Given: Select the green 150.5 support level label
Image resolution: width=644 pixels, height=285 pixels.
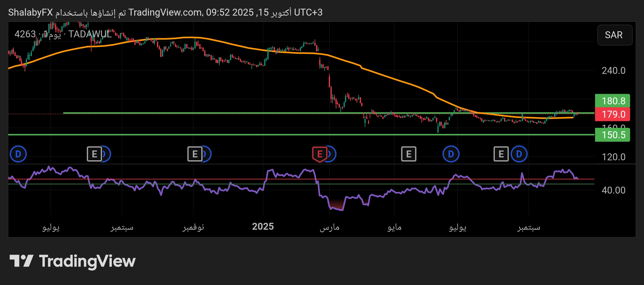Looking at the screenshot, I should point(612,135).
